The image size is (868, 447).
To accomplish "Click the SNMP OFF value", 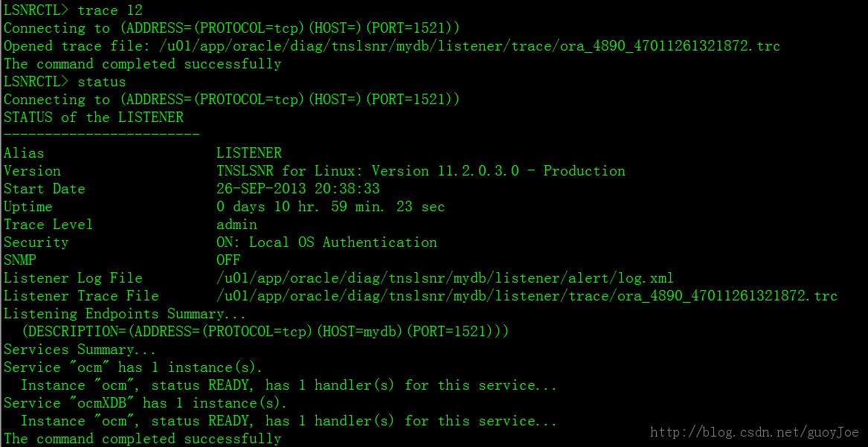I will [x=228, y=260].
